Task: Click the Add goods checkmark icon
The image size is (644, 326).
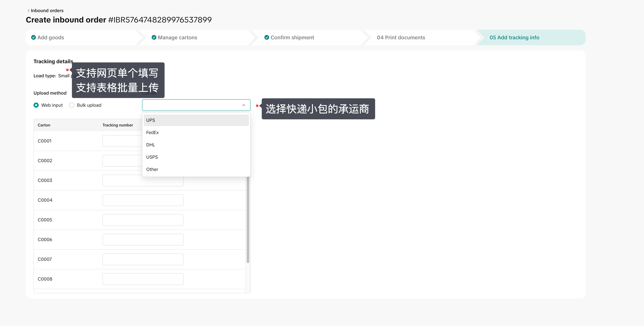Action: tap(33, 38)
